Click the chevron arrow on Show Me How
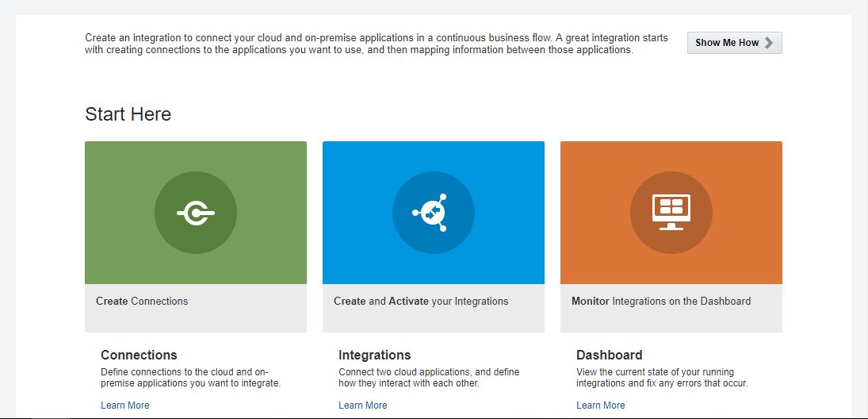Viewport: 868px width, 419px height. (769, 43)
